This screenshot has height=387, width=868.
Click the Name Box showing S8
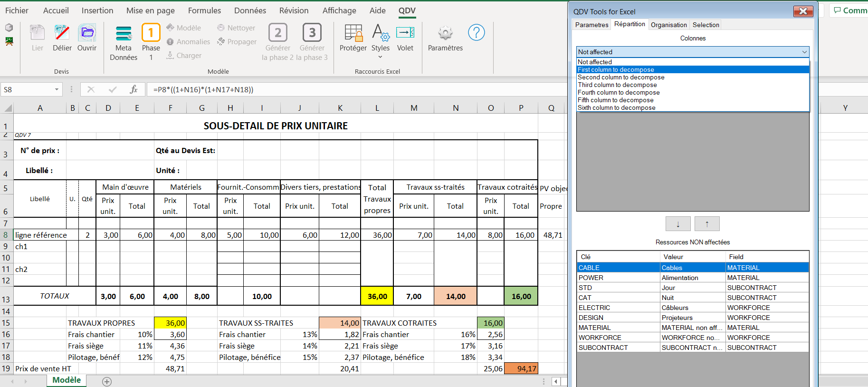27,89
